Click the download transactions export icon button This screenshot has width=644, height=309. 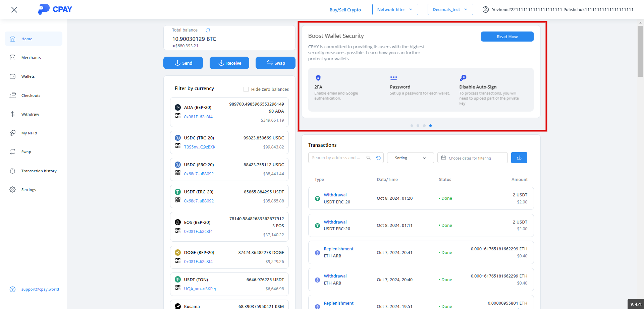[519, 158]
